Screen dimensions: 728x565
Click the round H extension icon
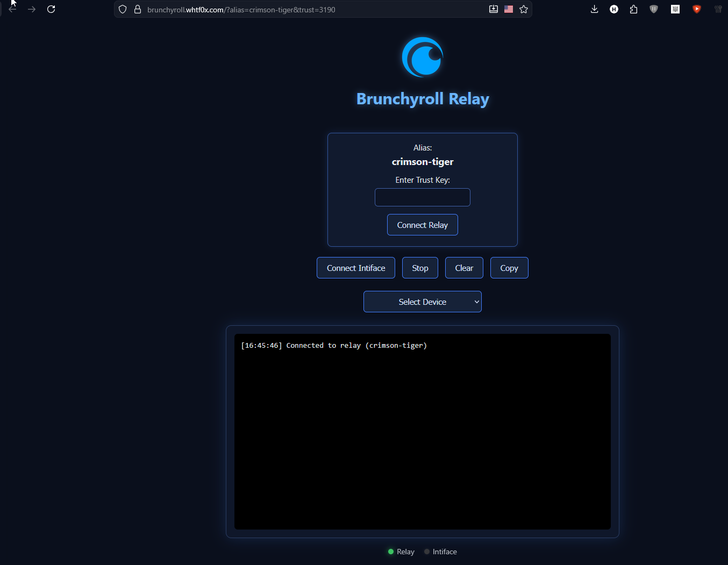tap(613, 9)
